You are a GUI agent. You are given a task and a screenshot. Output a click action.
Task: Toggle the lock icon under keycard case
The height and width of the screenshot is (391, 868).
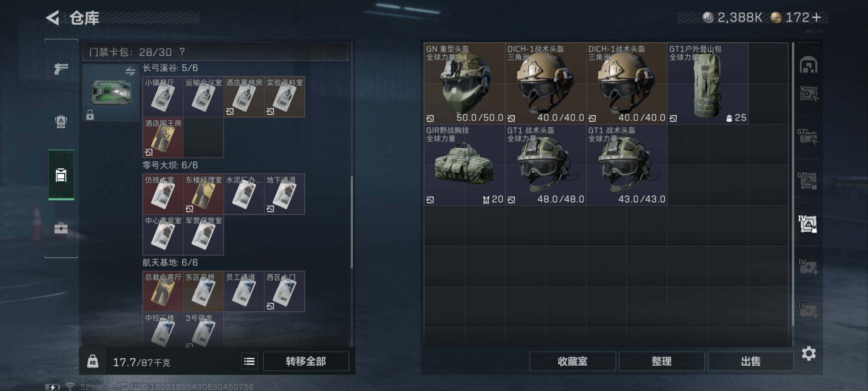point(90,115)
